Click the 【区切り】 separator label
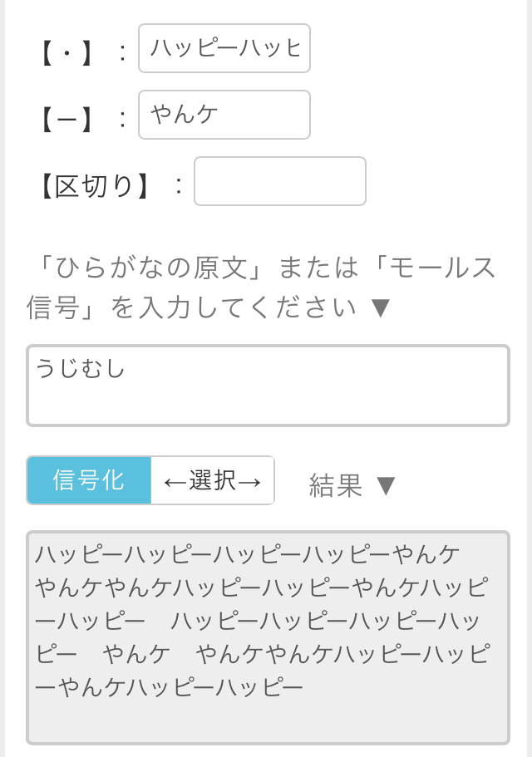532x757 pixels. [x=95, y=186]
